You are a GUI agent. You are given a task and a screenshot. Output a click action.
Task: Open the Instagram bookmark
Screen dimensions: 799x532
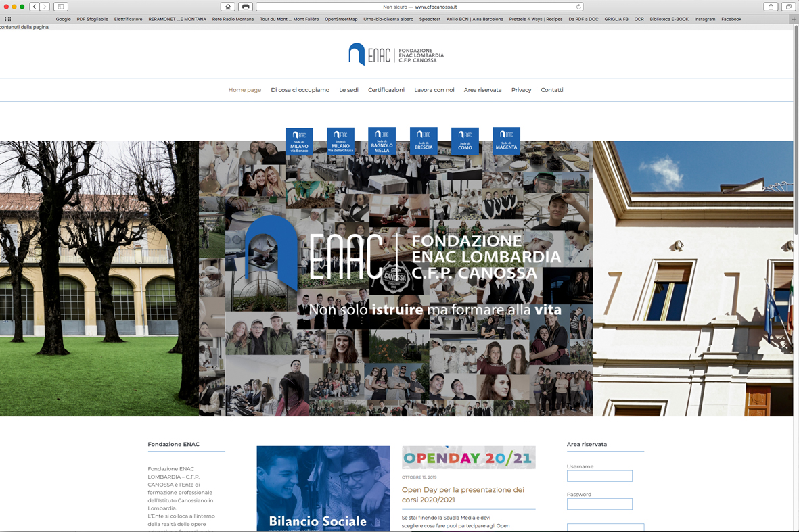tap(705, 19)
